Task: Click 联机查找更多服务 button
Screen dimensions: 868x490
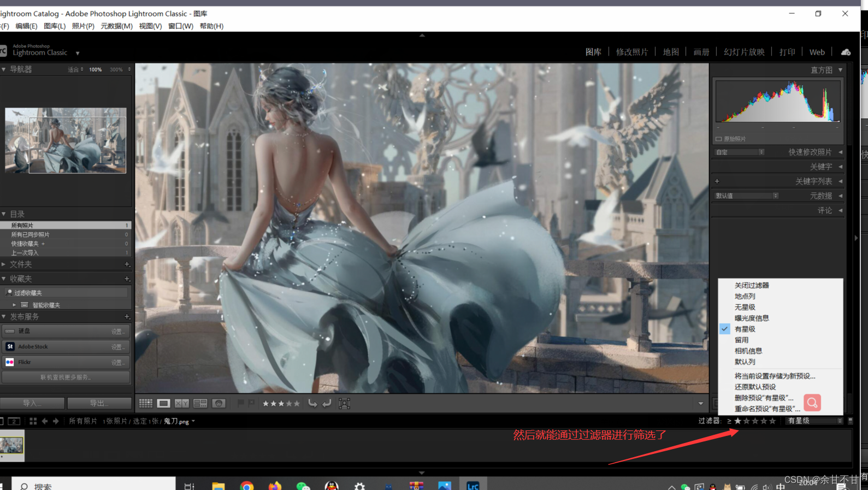Action: [x=66, y=377]
